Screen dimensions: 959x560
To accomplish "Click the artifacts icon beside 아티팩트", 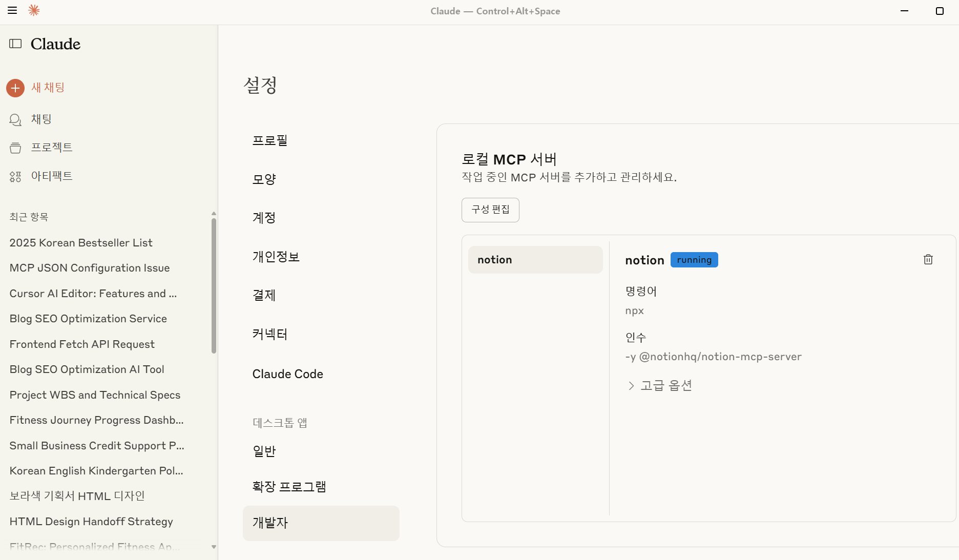I will (x=15, y=177).
